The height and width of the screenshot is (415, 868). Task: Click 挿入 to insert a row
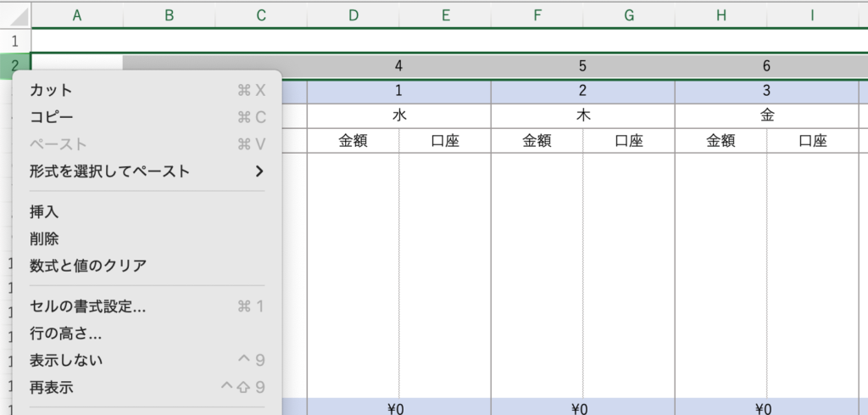(x=44, y=211)
